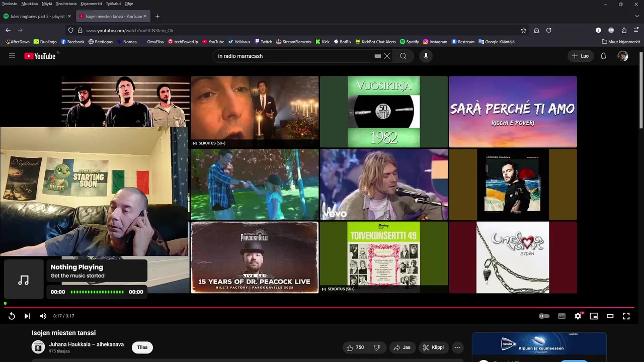Replay the video
This screenshot has width=644, height=362.
(x=12, y=316)
